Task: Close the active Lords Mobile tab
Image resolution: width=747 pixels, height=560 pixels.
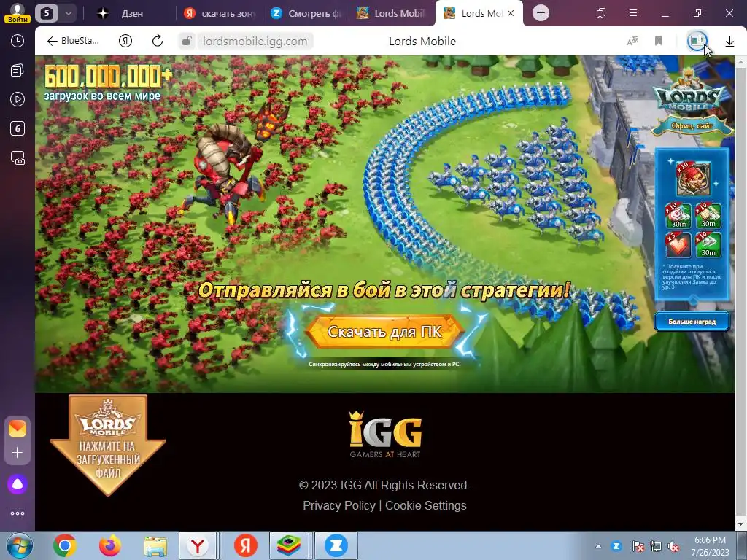Action: (511, 13)
